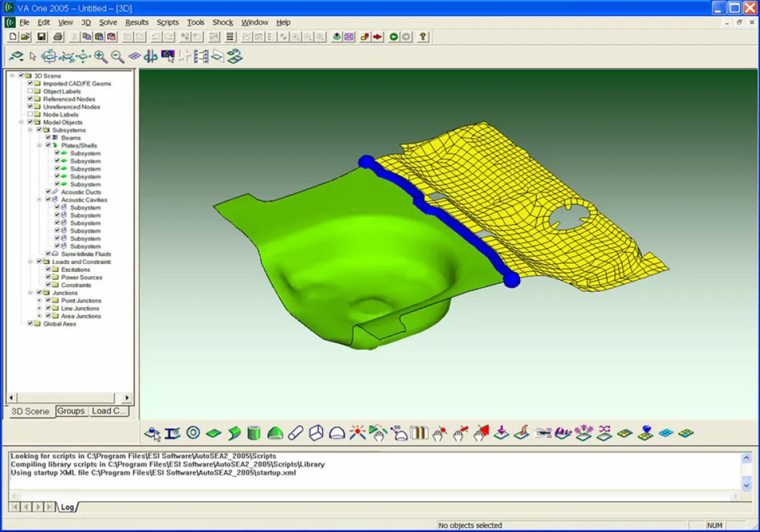Click the zoom in magnifier tool
760x532 pixels.
(x=100, y=57)
